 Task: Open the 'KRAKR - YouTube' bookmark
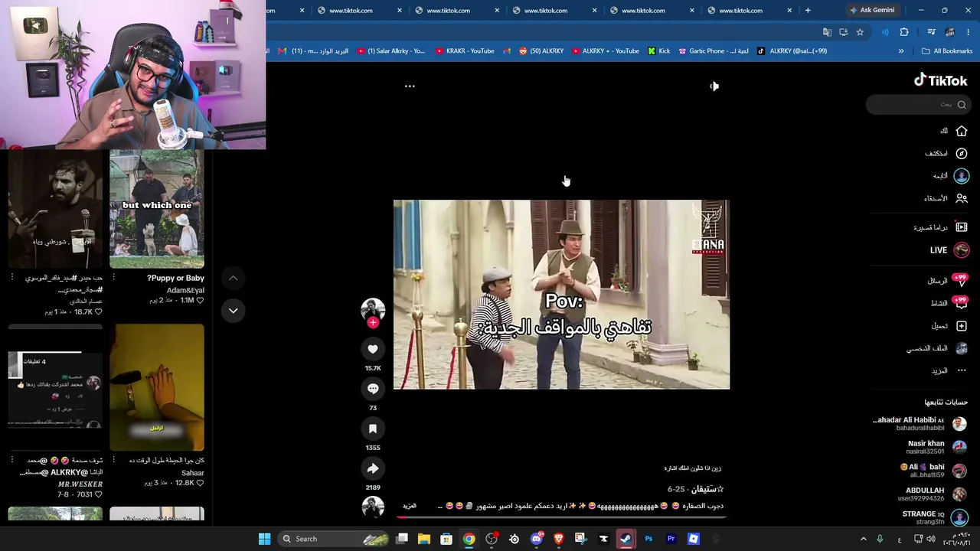point(465,51)
